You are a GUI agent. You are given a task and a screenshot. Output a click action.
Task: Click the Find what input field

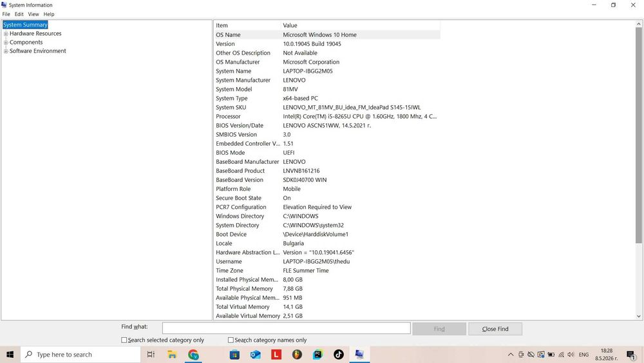coord(287,328)
